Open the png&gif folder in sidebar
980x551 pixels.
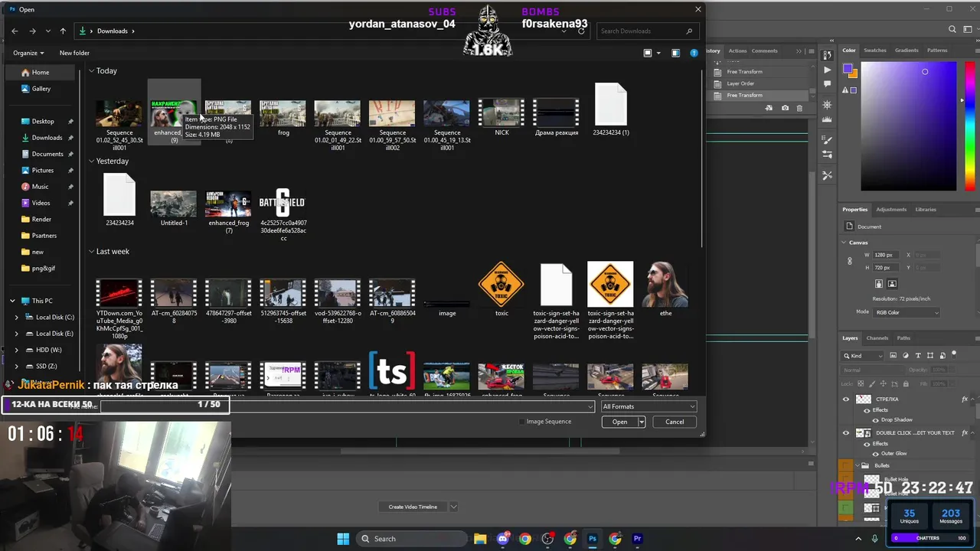tap(43, 268)
